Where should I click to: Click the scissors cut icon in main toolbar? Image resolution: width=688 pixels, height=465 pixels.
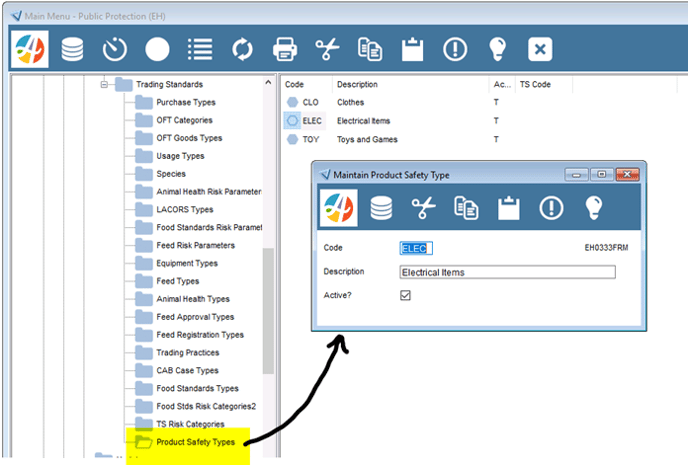pos(327,49)
